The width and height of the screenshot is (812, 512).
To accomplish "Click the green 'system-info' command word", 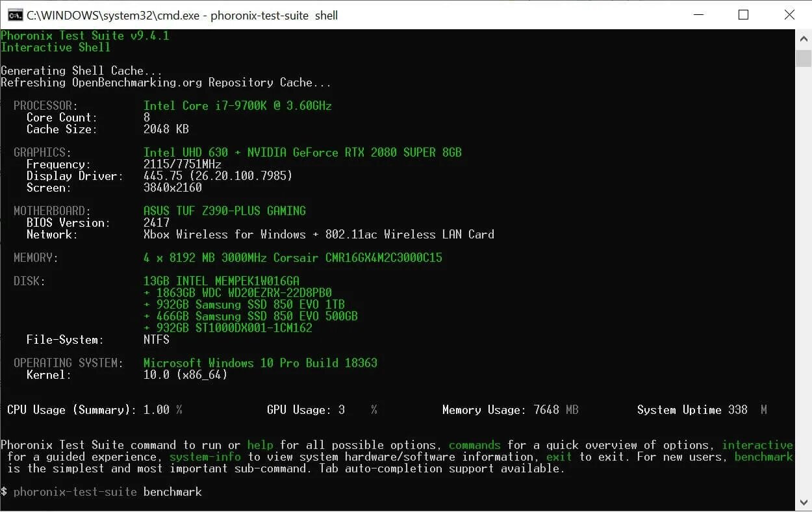I will point(205,457).
